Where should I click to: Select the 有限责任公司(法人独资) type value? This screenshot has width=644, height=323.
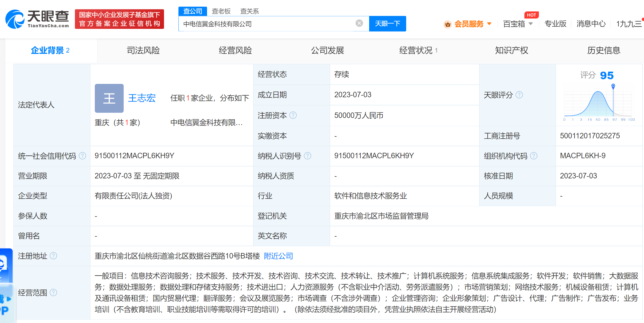133,196
